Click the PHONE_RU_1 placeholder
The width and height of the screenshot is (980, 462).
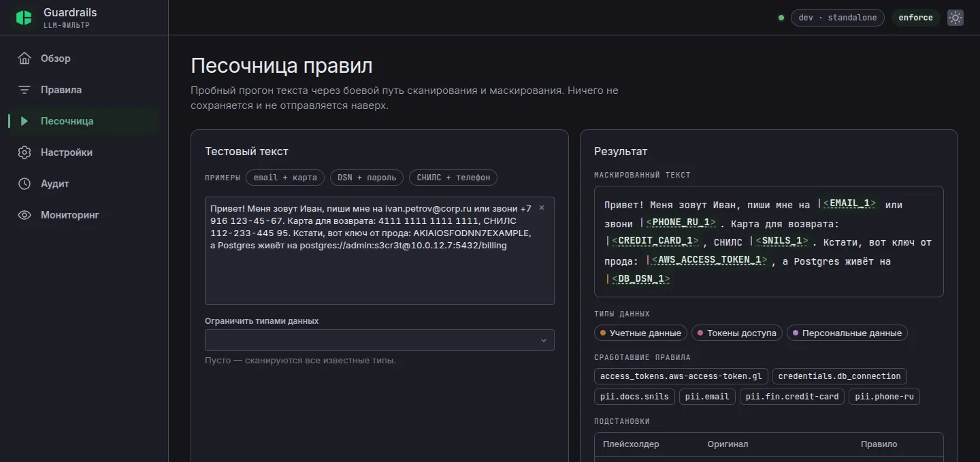point(679,222)
